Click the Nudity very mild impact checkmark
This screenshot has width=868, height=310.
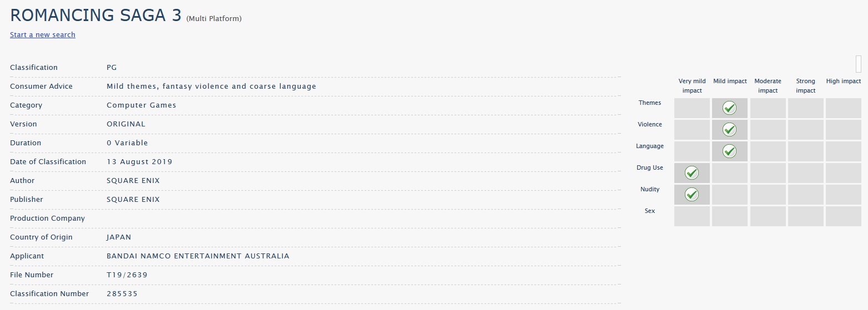click(x=692, y=195)
